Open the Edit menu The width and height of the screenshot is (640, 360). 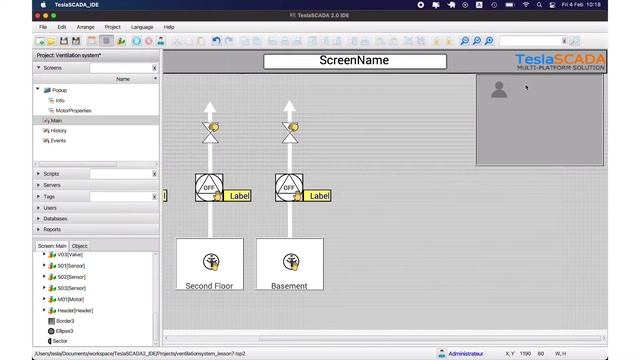62,27
